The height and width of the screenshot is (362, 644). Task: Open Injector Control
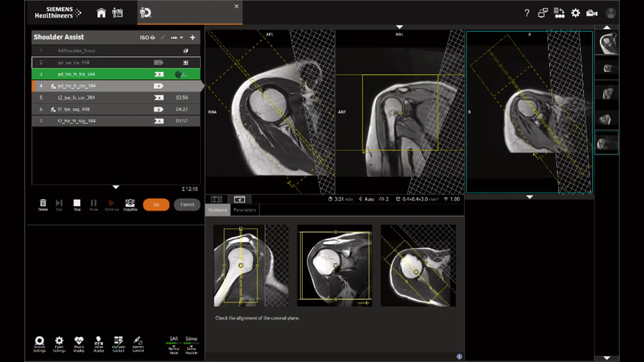(138, 342)
